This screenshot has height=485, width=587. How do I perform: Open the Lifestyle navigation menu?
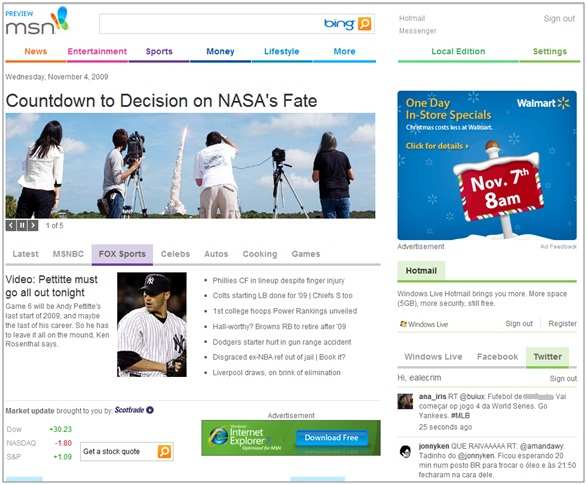(x=282, y=52)
